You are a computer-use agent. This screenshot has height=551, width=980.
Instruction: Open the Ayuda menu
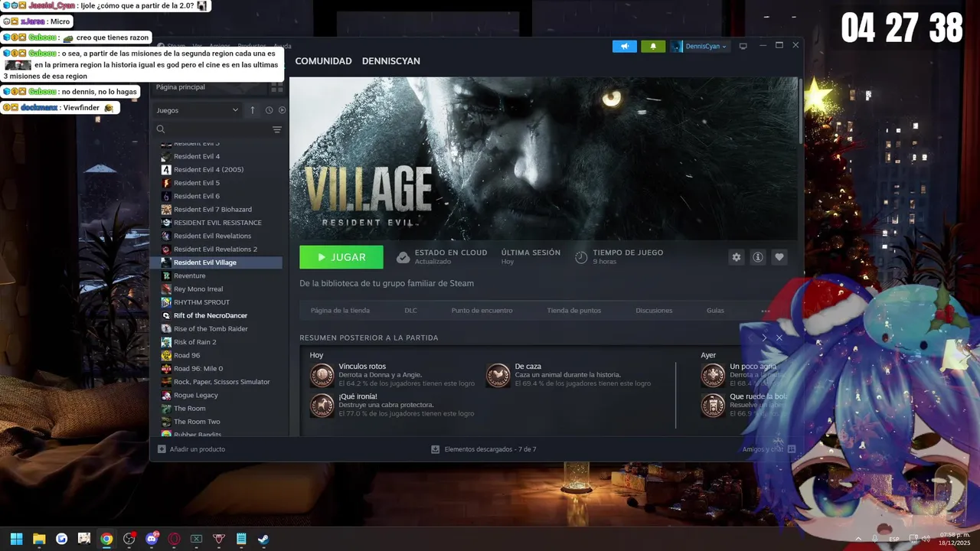click(x=283, y=46)
